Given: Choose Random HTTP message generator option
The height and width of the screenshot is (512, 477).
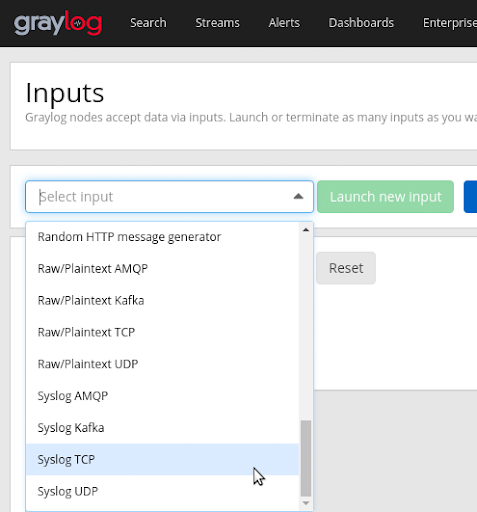Looking at the screenshot, I should 162,237.
